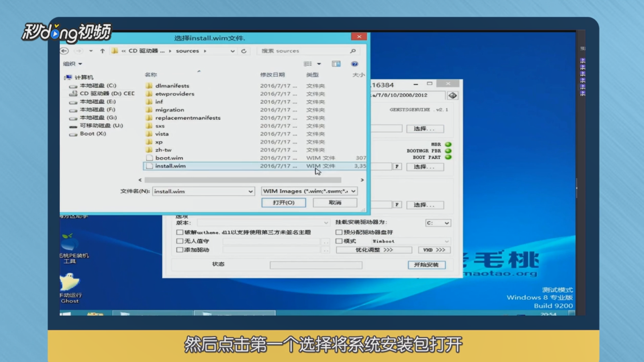Click CD 驱动器 in the breadcrumb path
644x362 pixels.
pyautogui.click(x=146, y=51)
